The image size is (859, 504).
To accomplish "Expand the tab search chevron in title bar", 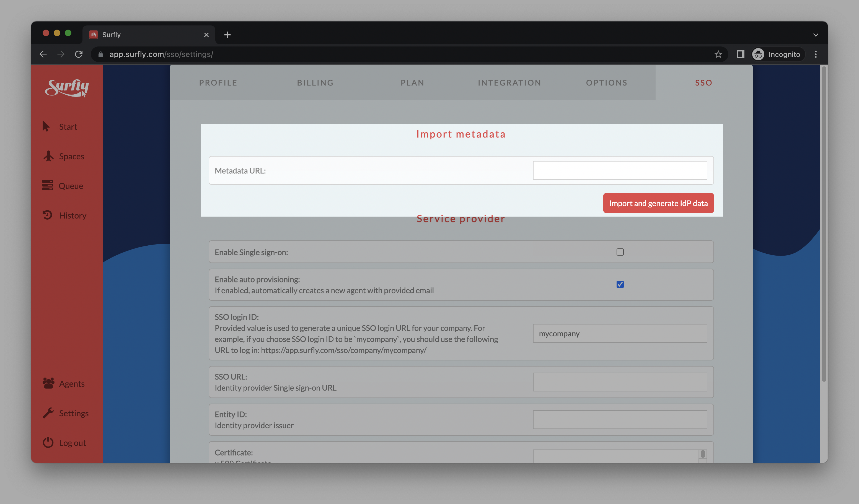I will point(815,35).
